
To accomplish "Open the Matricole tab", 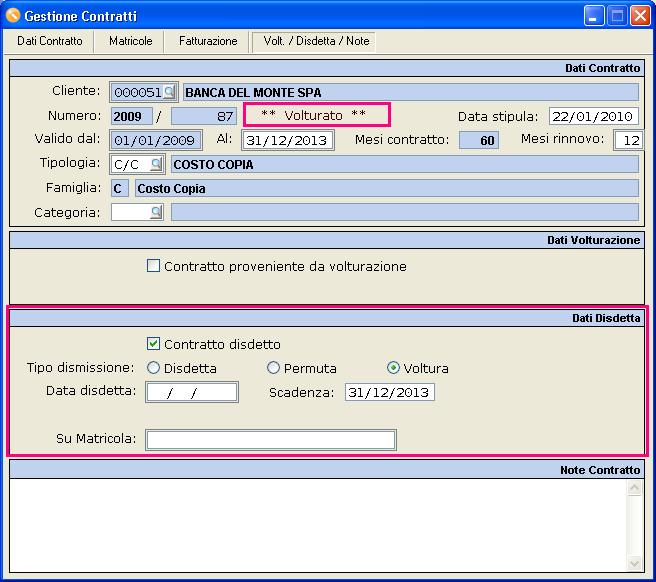I will point(131,41).
